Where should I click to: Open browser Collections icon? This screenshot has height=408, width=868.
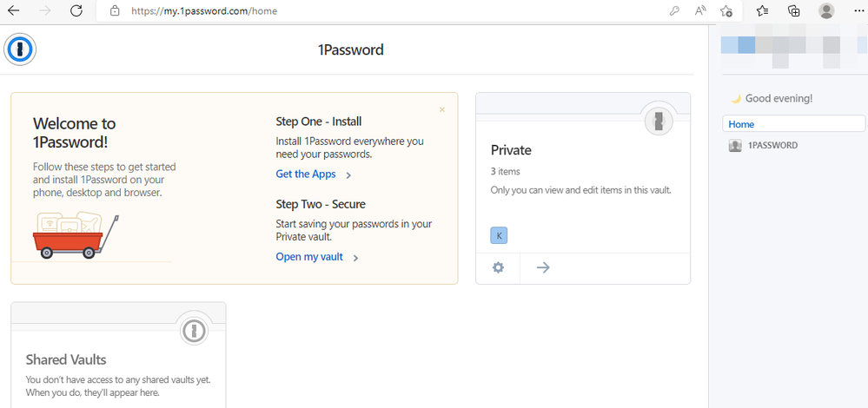tap(793, 11)
